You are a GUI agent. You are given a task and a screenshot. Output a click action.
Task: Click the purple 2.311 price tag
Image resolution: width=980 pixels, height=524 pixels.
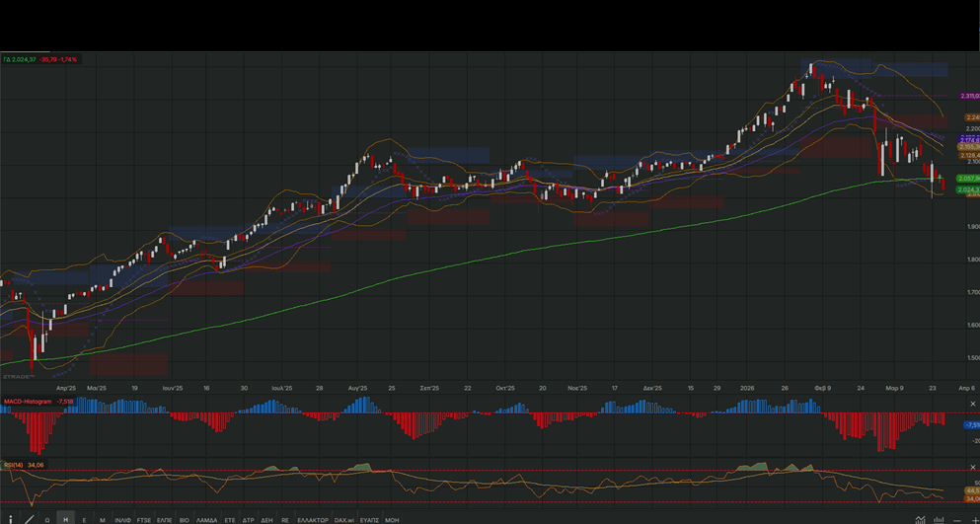pos(969,96)
